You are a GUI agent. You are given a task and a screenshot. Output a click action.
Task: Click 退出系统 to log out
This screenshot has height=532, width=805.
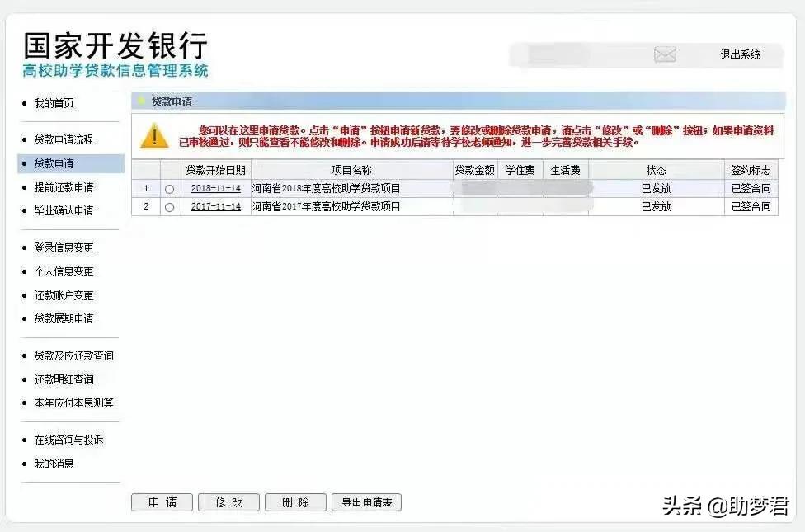(741, 55)
